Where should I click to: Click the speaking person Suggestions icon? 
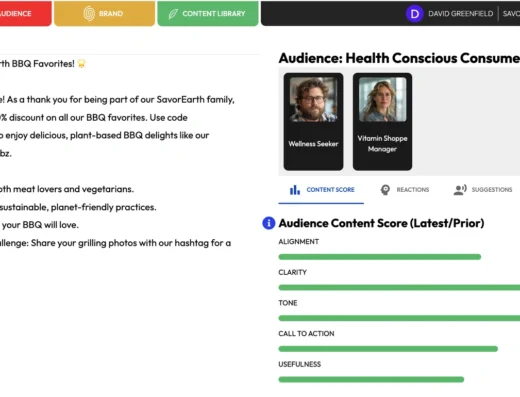(460, 190)
